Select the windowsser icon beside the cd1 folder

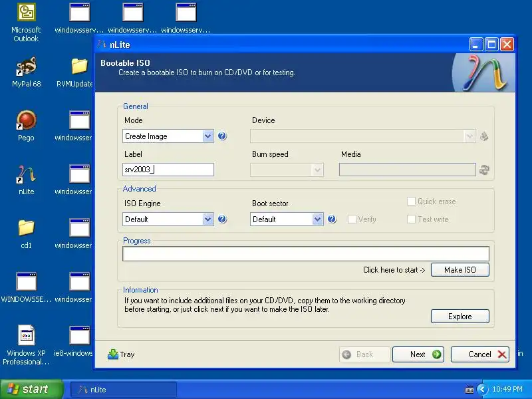(74, 234)
